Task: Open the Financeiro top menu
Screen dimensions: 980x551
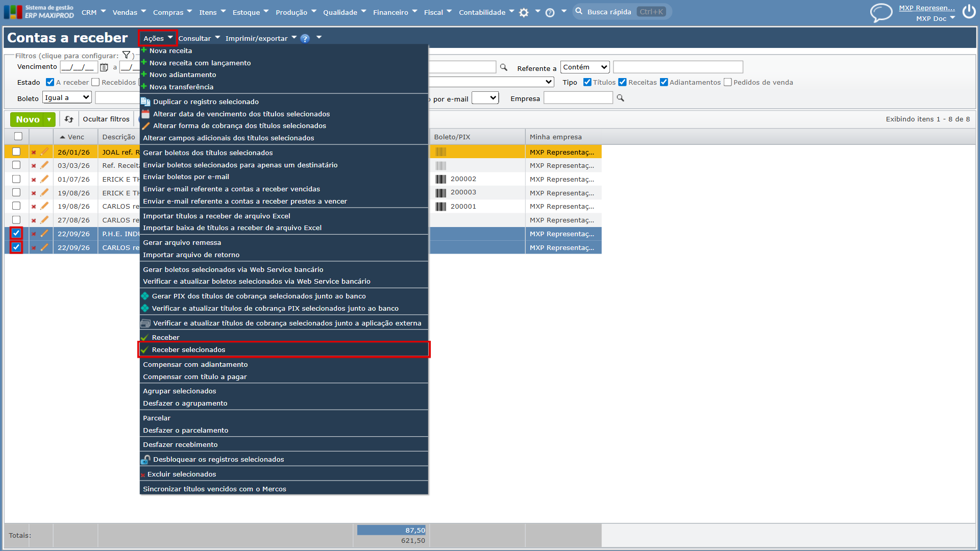Action: tap(395, 12)
